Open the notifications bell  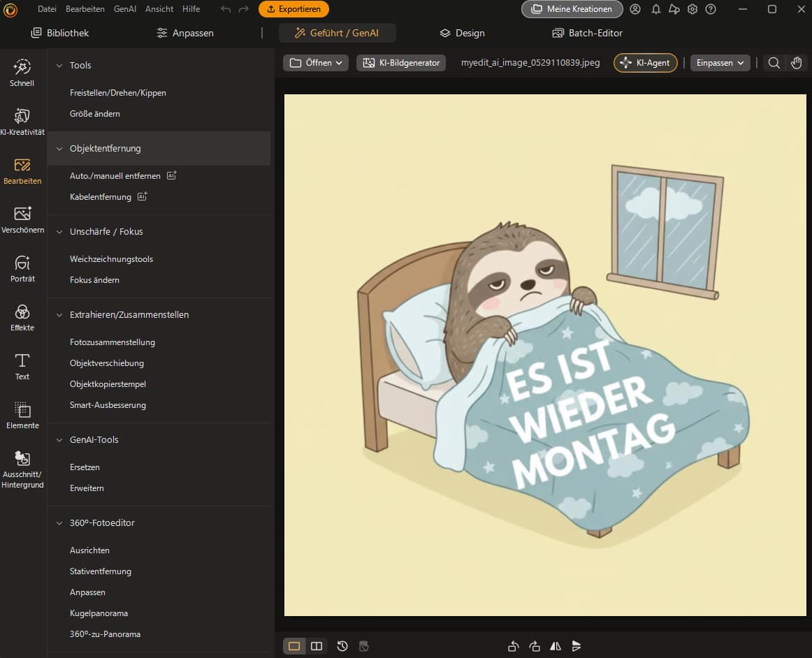[x=655, y=9]
